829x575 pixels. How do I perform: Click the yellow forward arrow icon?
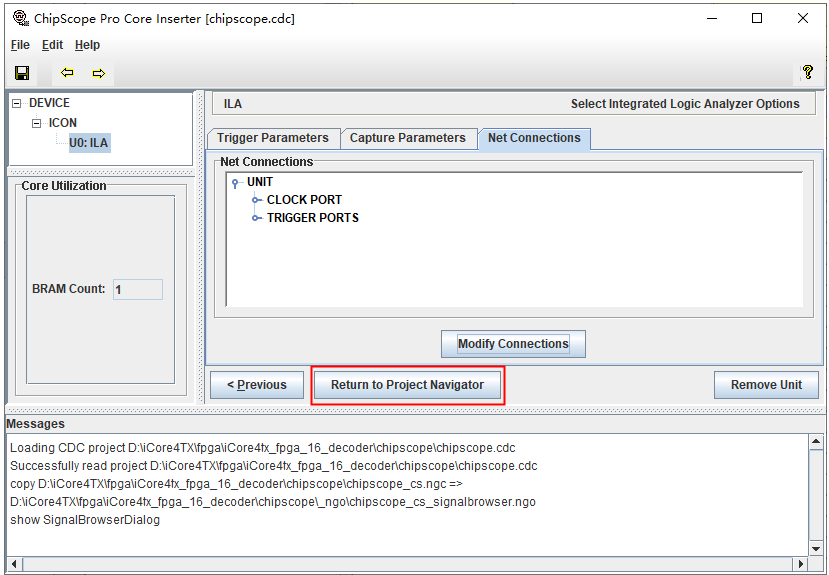98,73
